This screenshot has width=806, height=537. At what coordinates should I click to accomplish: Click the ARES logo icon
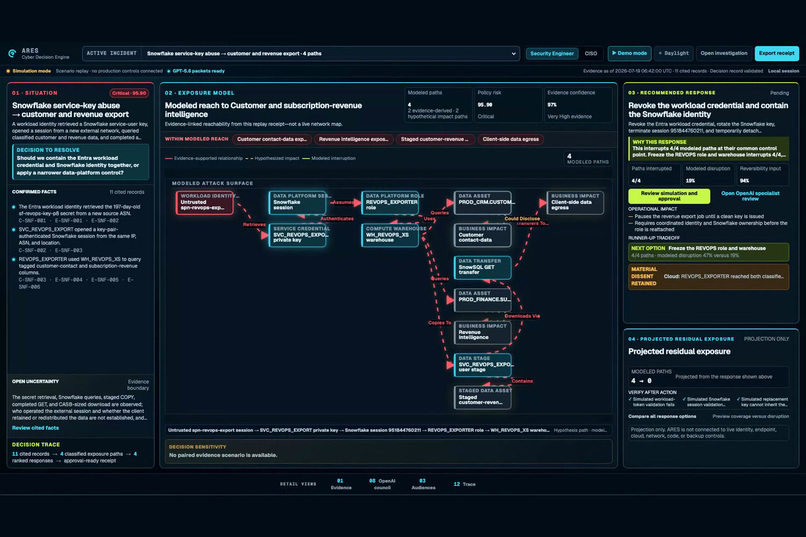coord(12,53)
